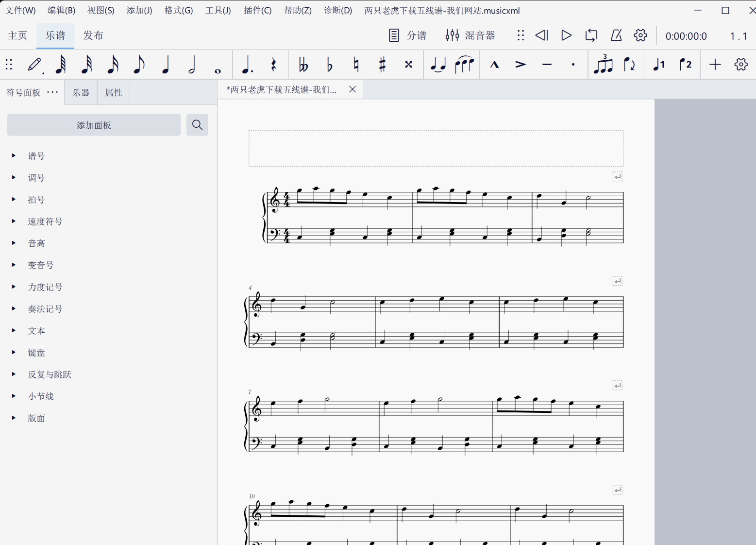Switch to the 属性 properties tab

pos(114,92)
